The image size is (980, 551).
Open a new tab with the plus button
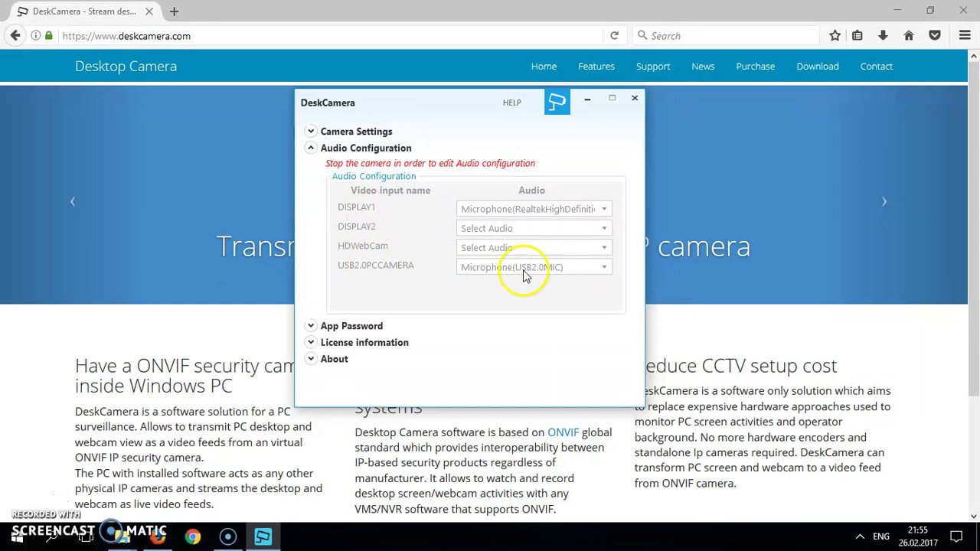pyautogui.click(x=174, y=11)
